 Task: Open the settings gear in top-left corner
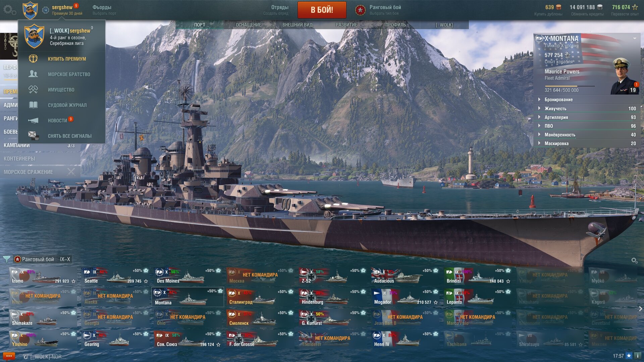(9, 10)
